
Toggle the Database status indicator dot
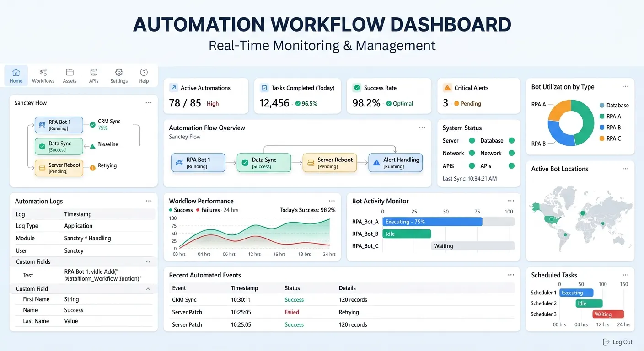point(511,141)
